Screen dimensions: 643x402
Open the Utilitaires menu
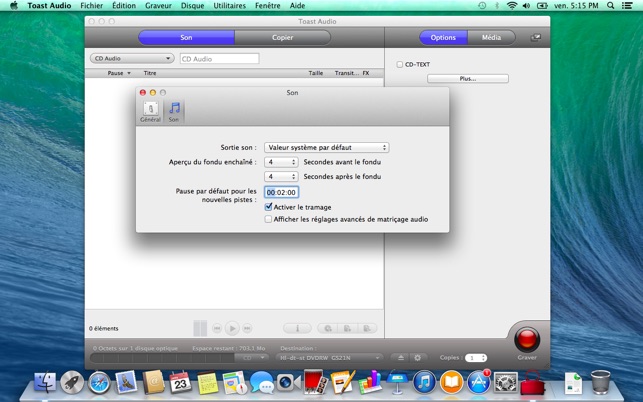[x=230, y=5]
